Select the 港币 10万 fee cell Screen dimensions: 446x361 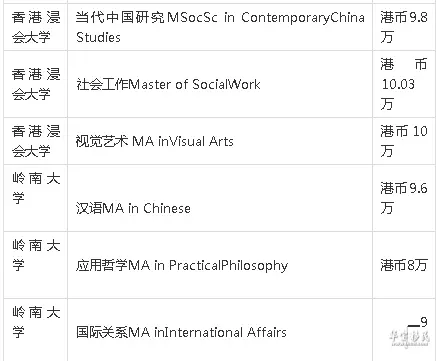404,141
